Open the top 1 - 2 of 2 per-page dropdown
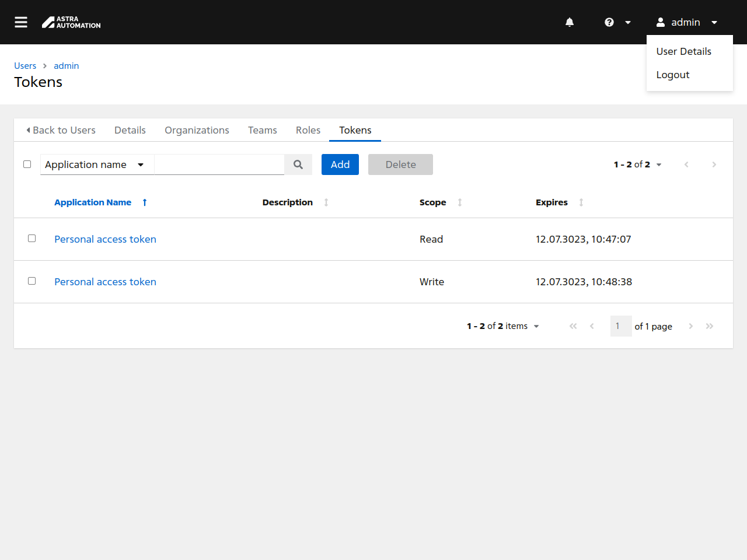Image resolution: width=747 pixels, height=560 pixels. tap(637, 164)
